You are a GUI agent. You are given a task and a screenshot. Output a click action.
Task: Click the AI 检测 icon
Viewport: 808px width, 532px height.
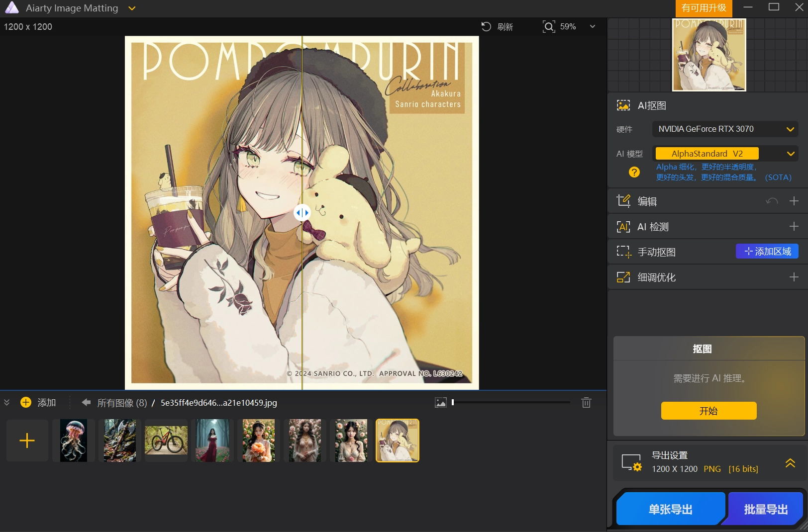(x=623, y=227)
